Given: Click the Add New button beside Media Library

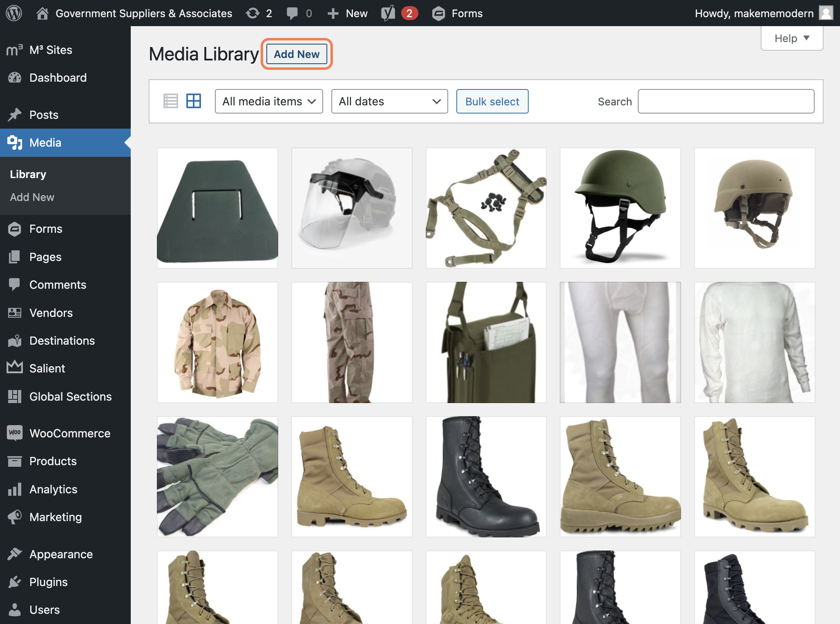Looking at the screenshot, I should pos(297,54).
